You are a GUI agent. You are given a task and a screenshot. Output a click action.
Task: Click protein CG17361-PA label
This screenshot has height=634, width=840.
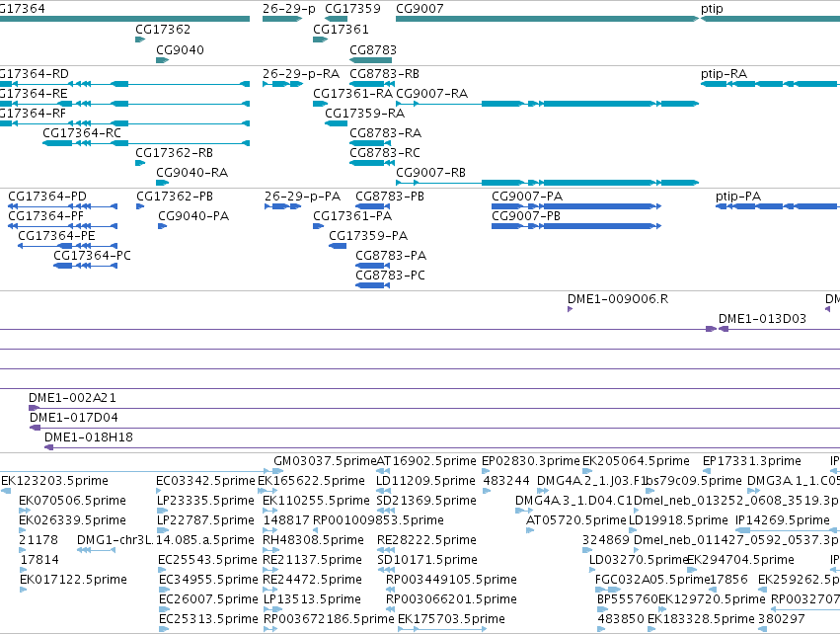pyautogui.click(x=352, y=216)
